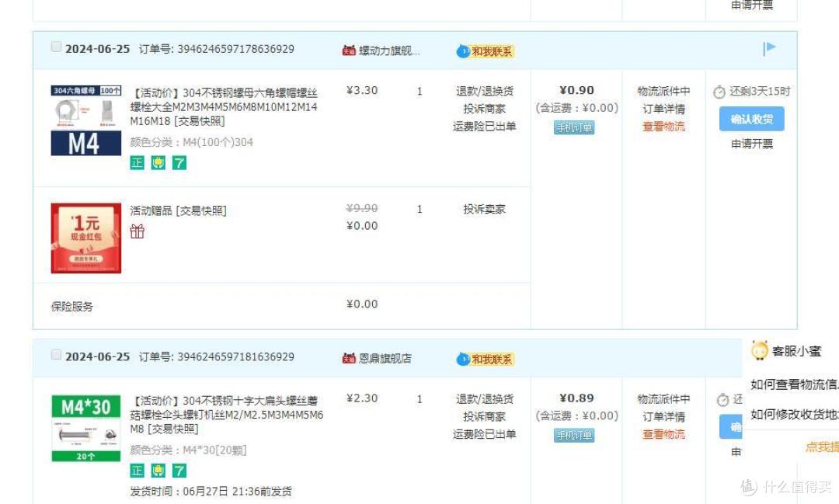Click the order number 3946246597178636929 text
The height and width of the screenshot is (504, 839).
pyautogui.click(x=235, y=49)
